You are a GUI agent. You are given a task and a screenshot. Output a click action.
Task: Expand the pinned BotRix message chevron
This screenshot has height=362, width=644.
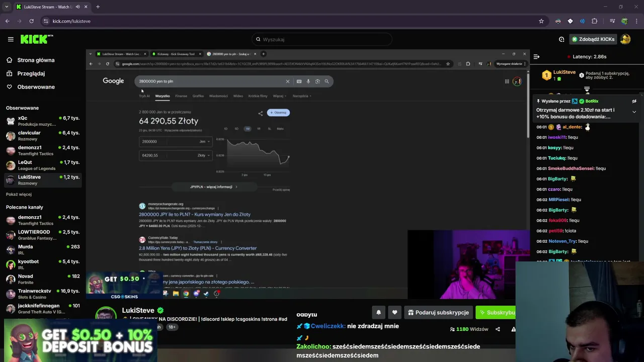pyautogui.click(x=634, y=112)
